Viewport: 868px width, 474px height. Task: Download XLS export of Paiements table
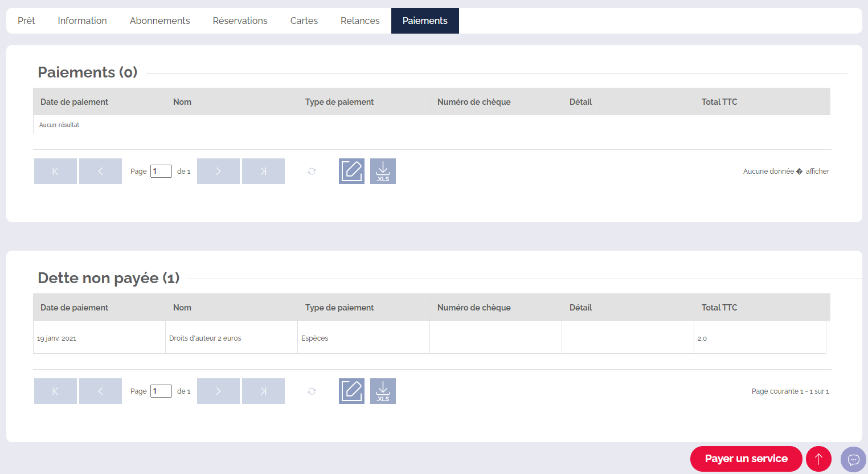point(383,171)
